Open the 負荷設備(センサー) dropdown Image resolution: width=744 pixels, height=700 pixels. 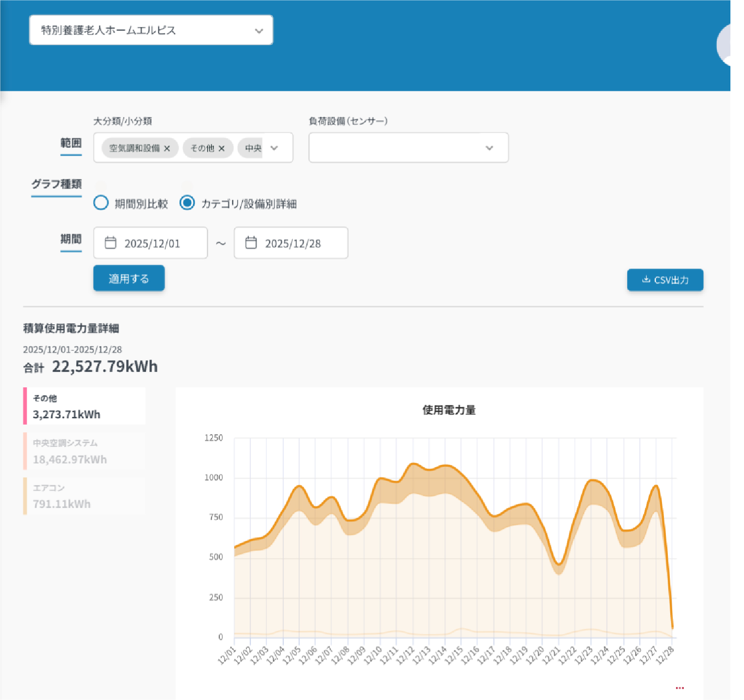click(408, 148)
